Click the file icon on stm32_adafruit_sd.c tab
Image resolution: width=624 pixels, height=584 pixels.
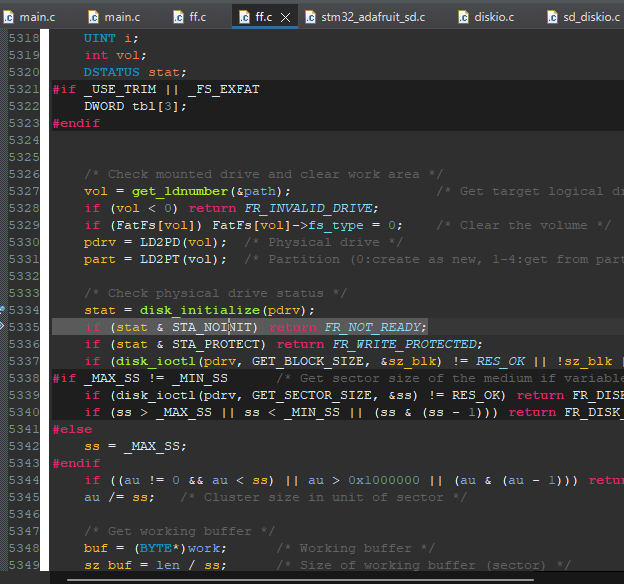pyautogui.click(x=310, y=17)
